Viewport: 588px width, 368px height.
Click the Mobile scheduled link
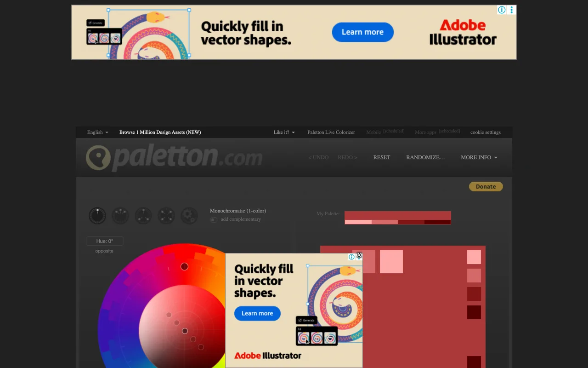[385, 132]
